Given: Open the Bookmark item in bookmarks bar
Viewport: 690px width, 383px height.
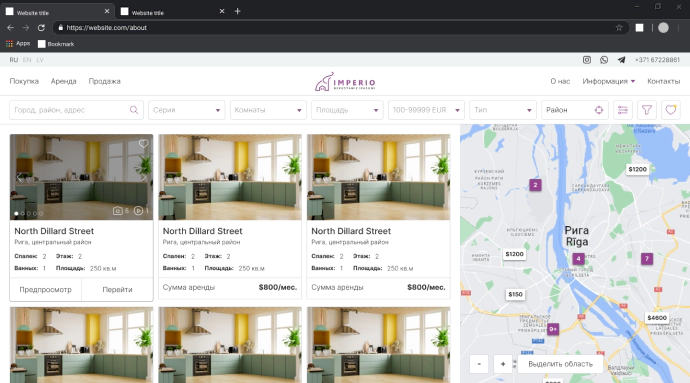Looking at the screenshot, I should click(56, 44).
